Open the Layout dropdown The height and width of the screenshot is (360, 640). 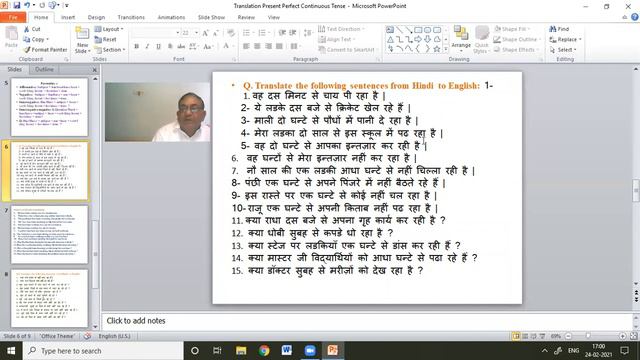coord(109,29)
